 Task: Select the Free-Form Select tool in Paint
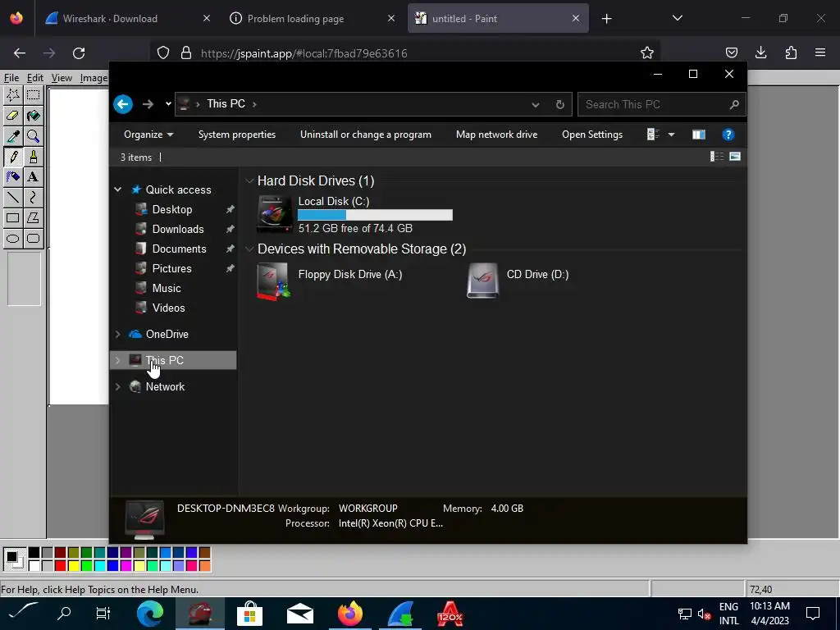tap(13, 95)
